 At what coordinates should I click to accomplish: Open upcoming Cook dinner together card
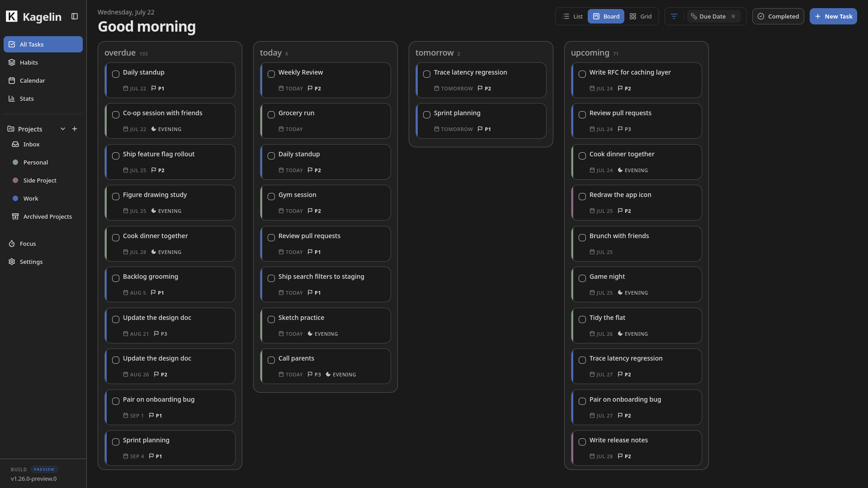tap(637, 162)
